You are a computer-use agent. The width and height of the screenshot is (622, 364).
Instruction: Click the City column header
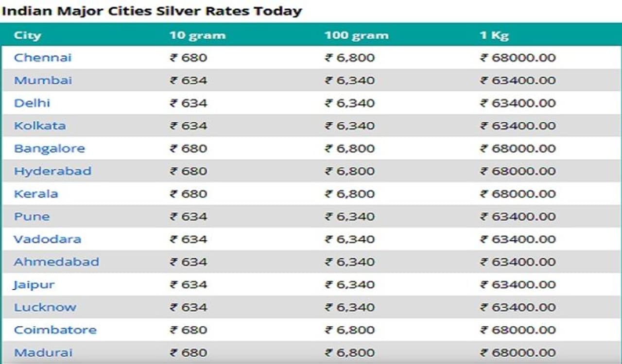click(x=27, y=35)
